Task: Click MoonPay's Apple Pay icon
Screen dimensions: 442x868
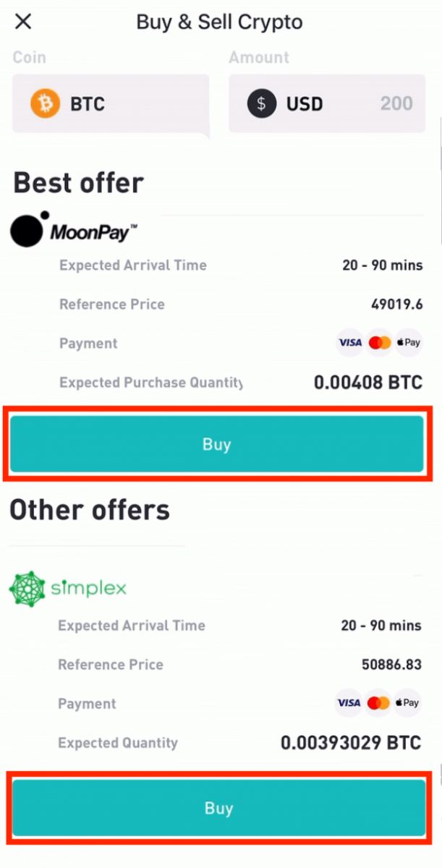Action: coord(408,343)
